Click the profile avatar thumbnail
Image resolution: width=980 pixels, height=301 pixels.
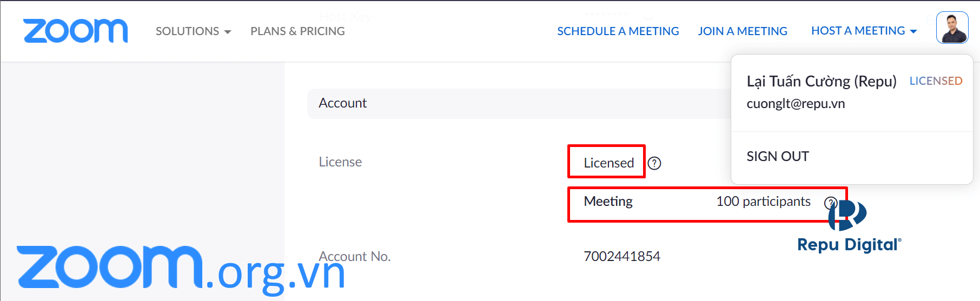click(x=952, y=28)
